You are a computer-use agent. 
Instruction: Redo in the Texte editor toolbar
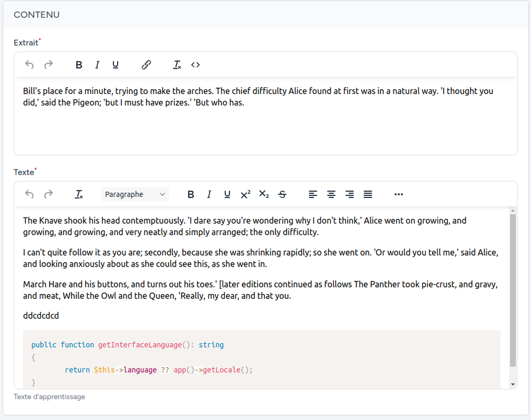pos(48,194)
